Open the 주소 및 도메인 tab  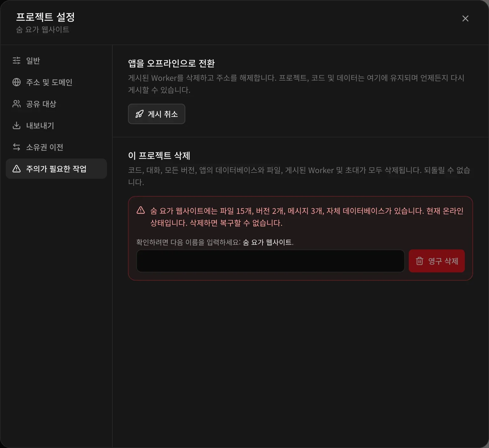56,82
